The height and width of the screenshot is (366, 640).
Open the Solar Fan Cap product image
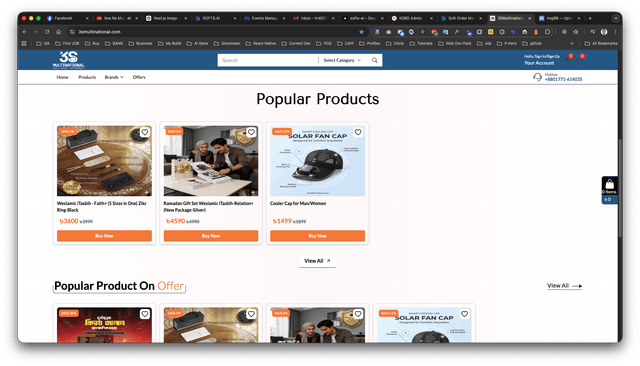coord(317,161)
